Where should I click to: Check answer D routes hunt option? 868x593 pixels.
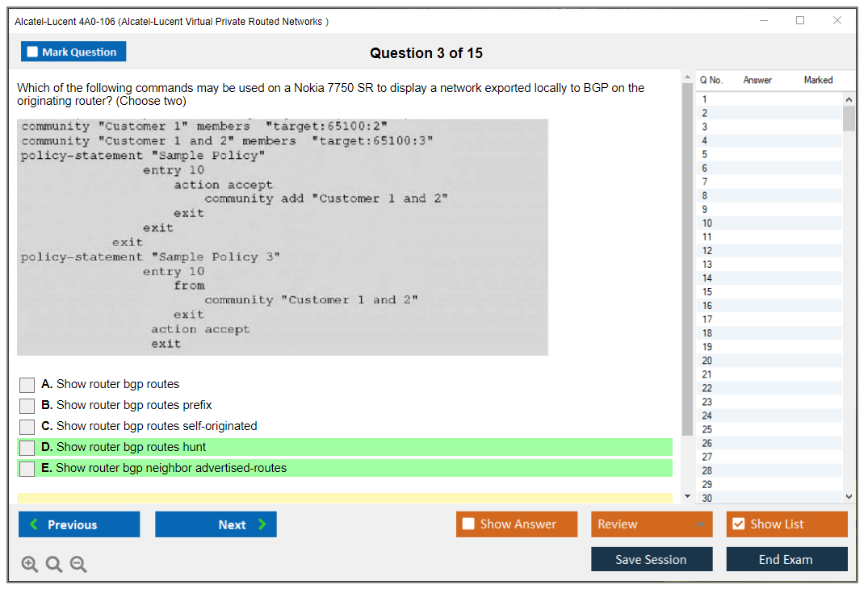point(27,448)
